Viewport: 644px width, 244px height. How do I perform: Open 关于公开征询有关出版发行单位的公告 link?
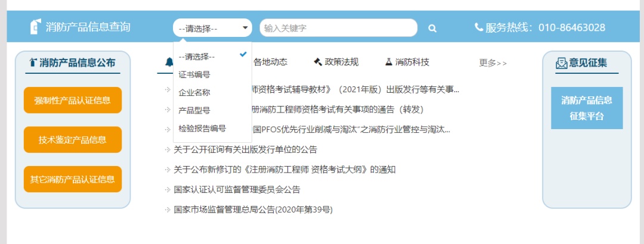click(x=245, y=150)
